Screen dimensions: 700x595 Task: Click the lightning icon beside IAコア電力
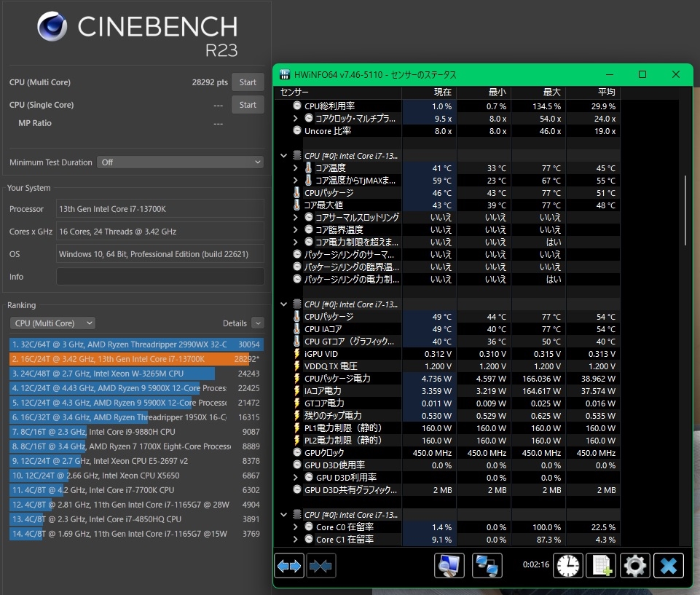(x=297, y=390)
